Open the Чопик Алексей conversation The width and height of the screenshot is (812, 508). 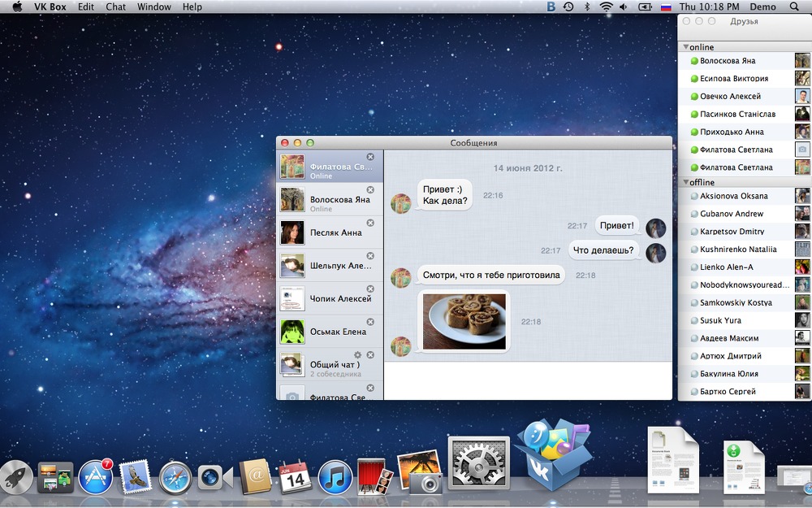tap(330, 298)
